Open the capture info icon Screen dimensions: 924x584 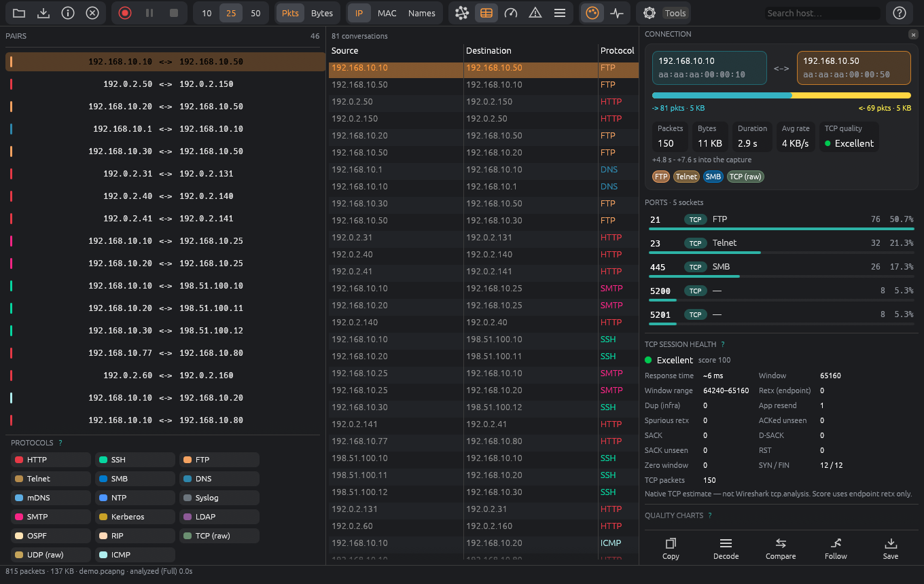(68, 13)
